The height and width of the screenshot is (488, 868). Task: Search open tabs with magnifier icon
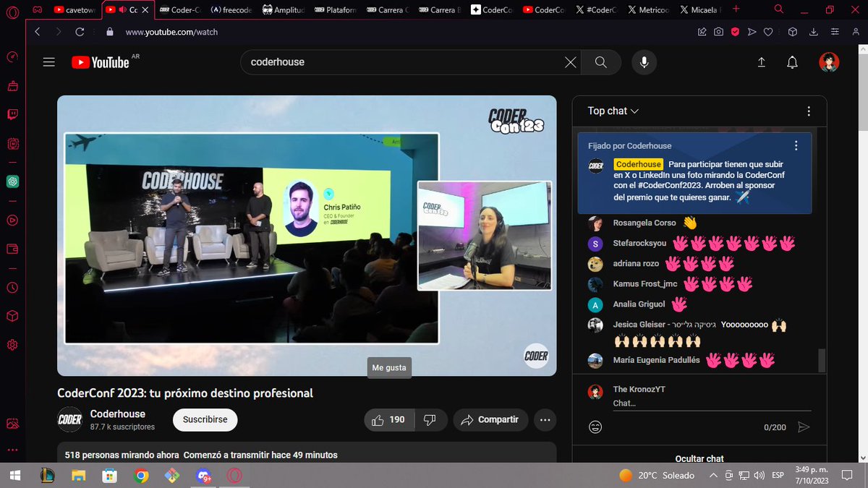(779, 9)
